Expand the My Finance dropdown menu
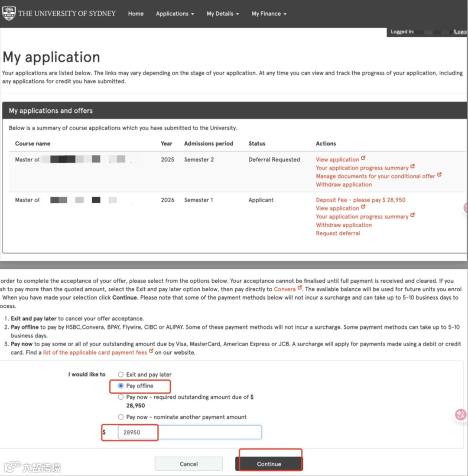 click(x=269, y=14)
